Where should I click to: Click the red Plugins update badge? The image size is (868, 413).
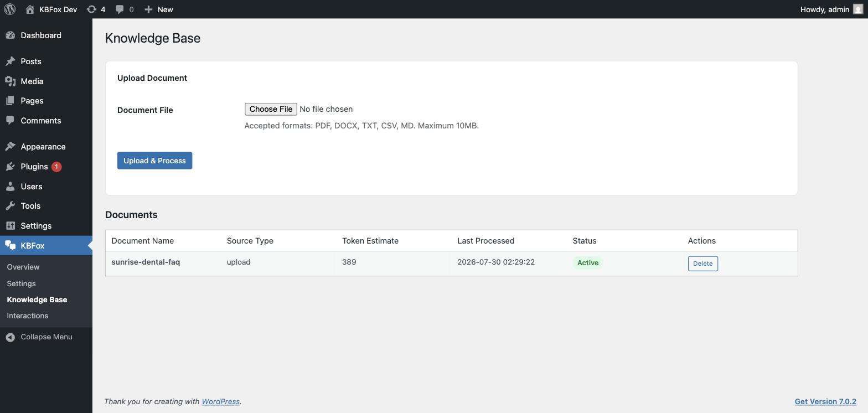tap(56, 167)
